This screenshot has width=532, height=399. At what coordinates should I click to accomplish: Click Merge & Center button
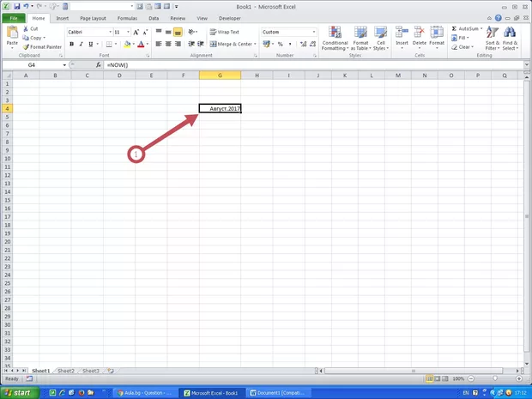231,44
